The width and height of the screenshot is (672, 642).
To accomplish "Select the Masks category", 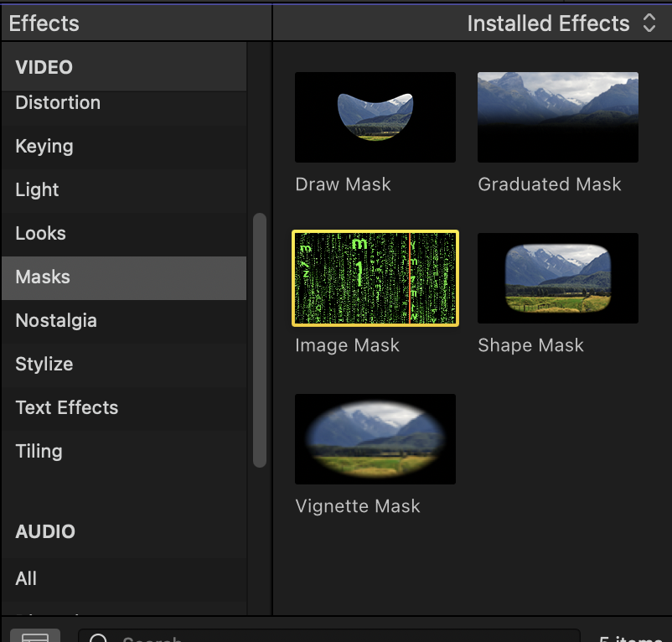I will 42,277.
